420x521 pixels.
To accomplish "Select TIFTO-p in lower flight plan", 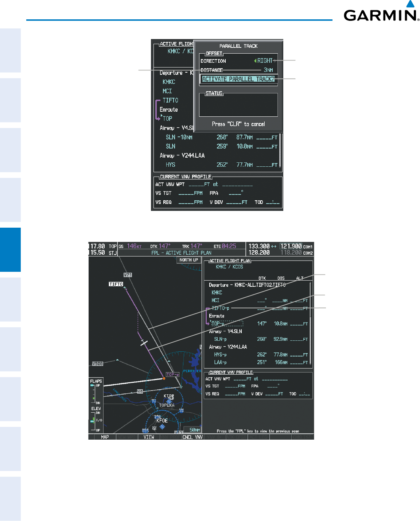I will [x=221, y=308].
